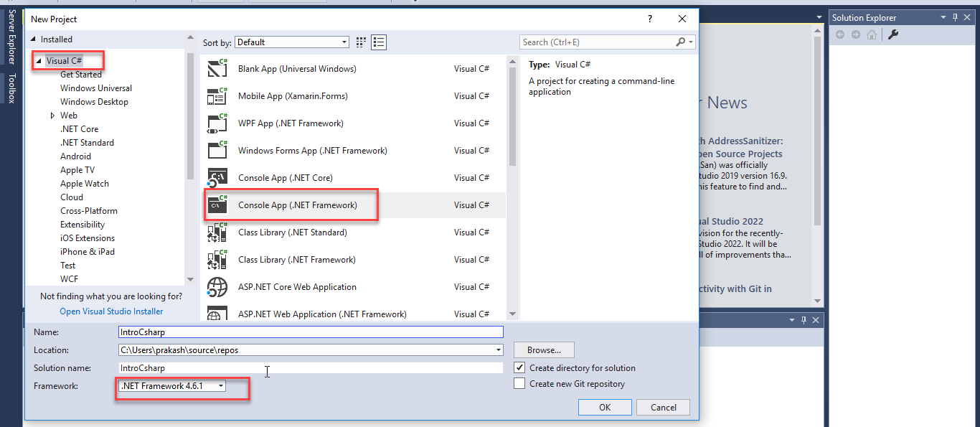The image size is (980, 427).
Task: Open the Sort by dropdown
Action: [343, 42]
